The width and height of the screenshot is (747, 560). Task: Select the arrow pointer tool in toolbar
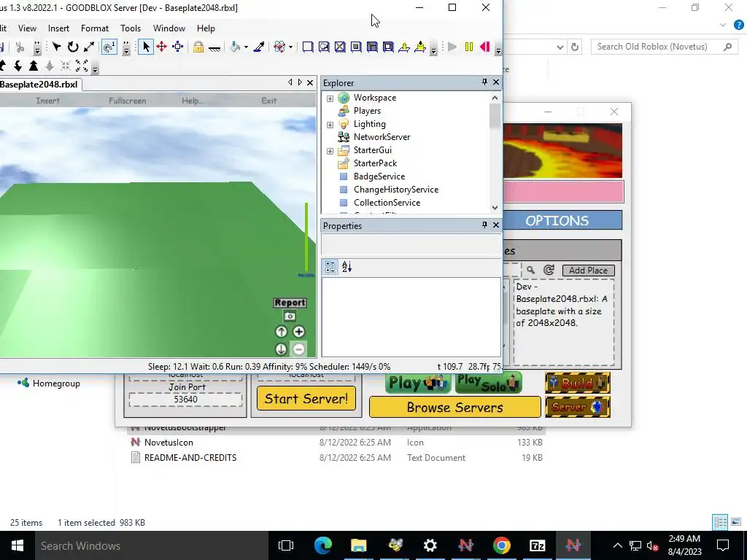[x=146, y=47]
